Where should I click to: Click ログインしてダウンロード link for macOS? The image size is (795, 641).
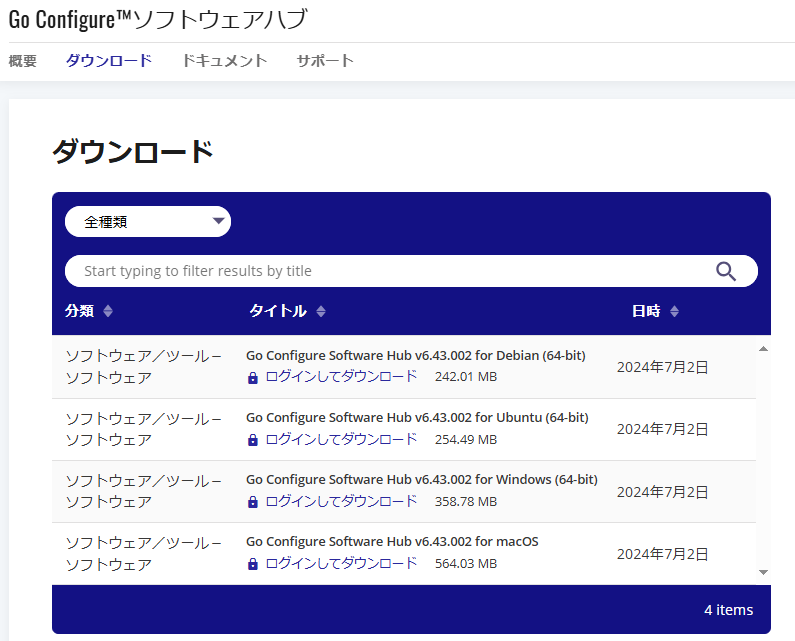coord(341,563)
